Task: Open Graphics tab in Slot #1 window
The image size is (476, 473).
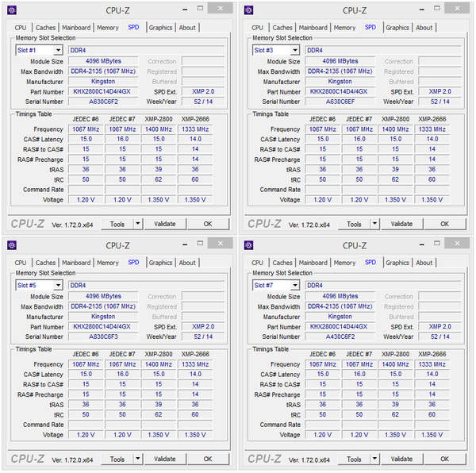Action: [160, 28]
